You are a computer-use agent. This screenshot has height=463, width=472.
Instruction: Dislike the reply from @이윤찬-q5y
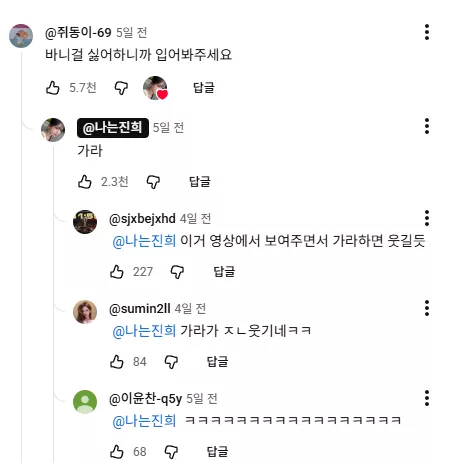tap(171, 452)
